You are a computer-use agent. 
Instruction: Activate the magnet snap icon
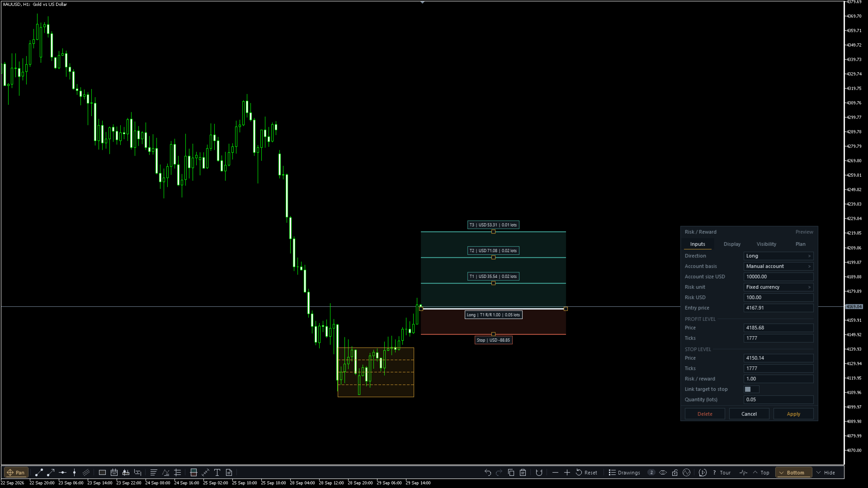539,473
